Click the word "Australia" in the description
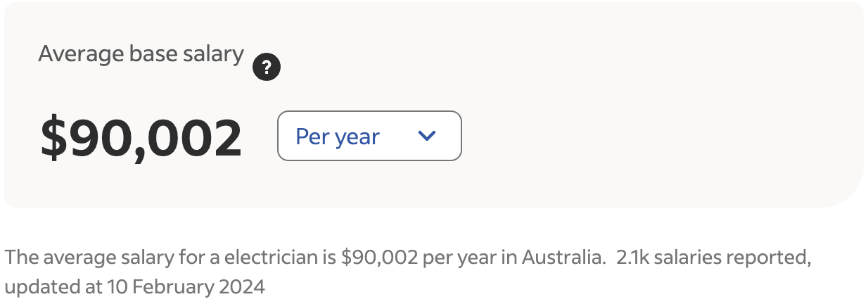 pos(562,257)
